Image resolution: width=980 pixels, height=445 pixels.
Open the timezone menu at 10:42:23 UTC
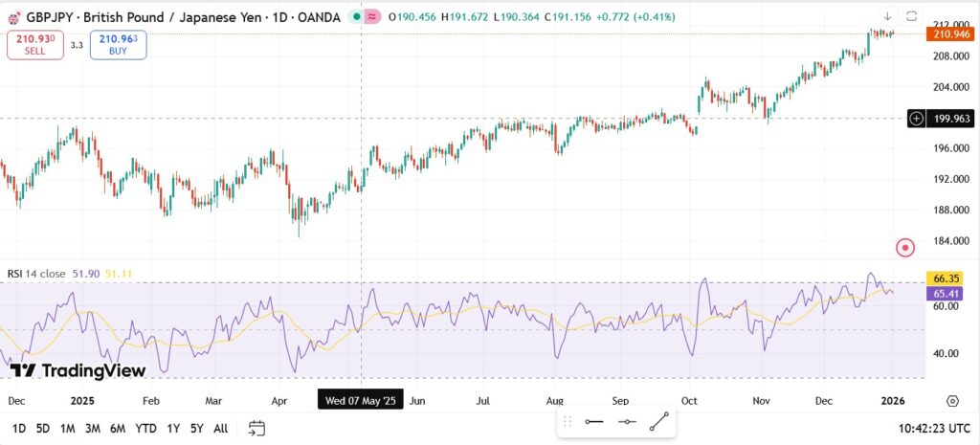click(933, 428)
